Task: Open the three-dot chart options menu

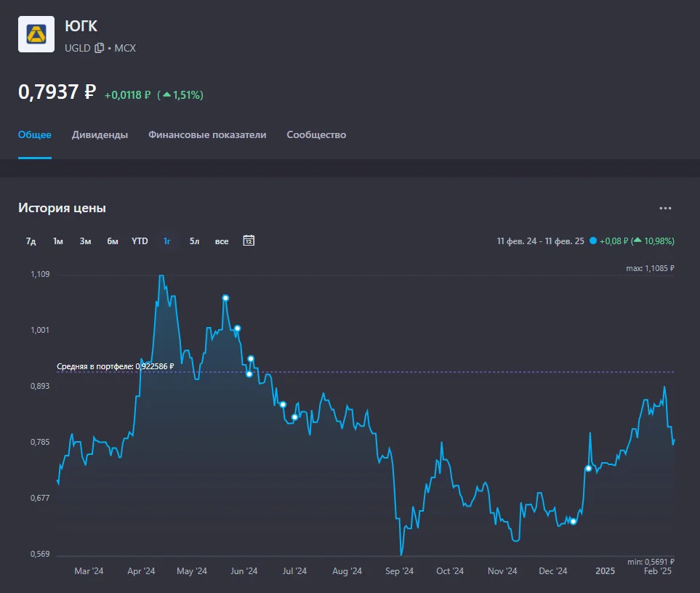Action: point(665,209)
